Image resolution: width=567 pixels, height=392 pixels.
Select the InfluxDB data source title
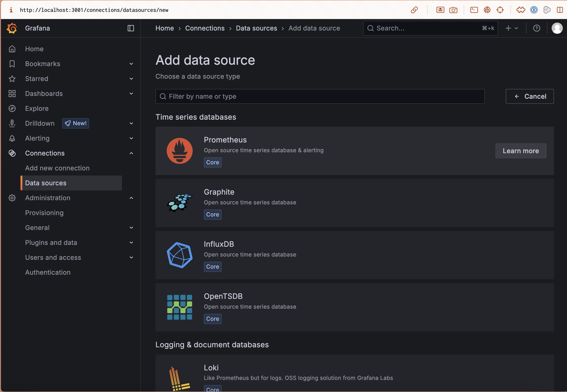[219, 244]
